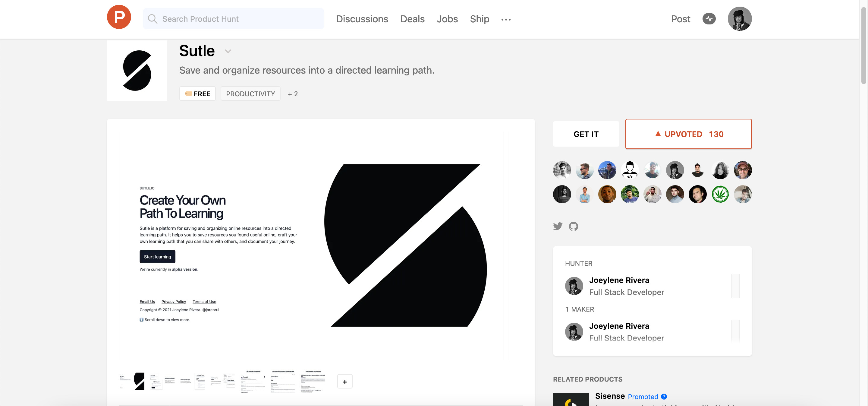Click Post in the header
This screenshot has width=868, height=406.
coord(680,19)
